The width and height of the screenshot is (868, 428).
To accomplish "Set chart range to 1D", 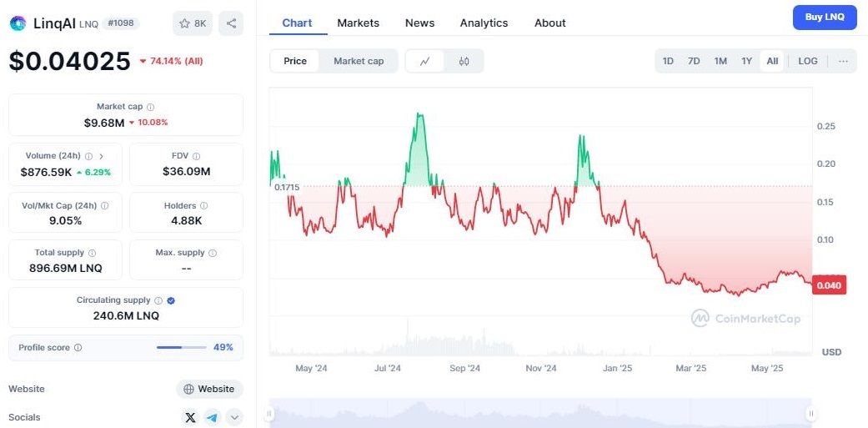I will coord(668,61).
